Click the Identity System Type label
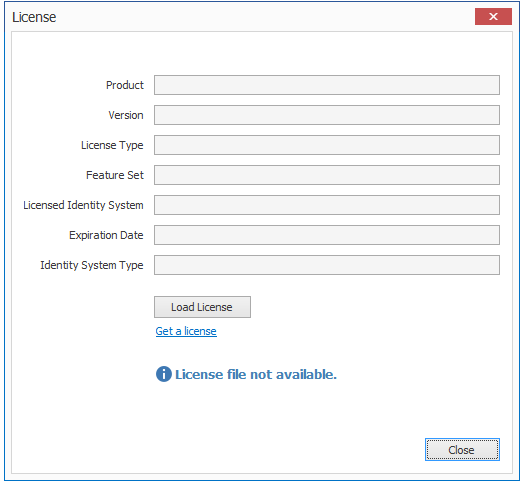Viewport: 522px width, 483px height. tap(92, 265)
